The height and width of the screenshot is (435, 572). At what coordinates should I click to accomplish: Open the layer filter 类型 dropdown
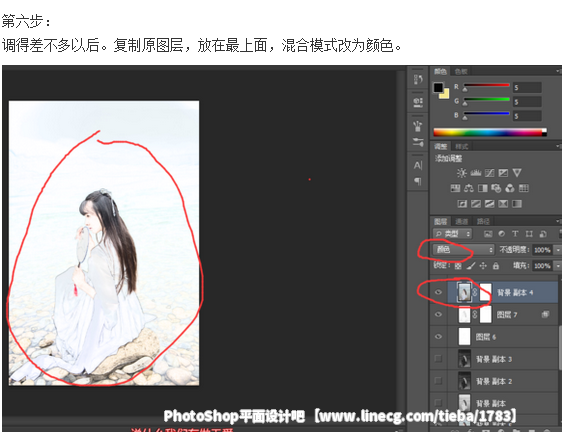tap(452, 234)
